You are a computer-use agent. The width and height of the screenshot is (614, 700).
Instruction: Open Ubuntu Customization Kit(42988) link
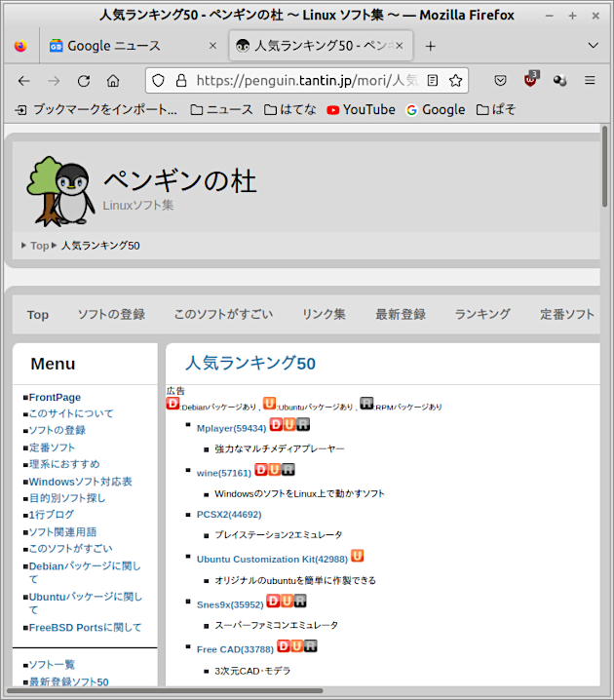coord(272,560)
